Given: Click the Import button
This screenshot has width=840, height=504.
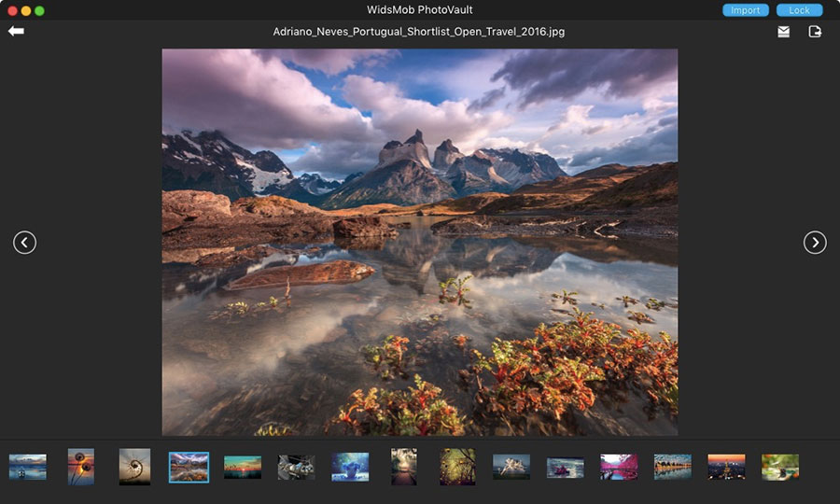Looking at the screenshot, I should 745,10.
